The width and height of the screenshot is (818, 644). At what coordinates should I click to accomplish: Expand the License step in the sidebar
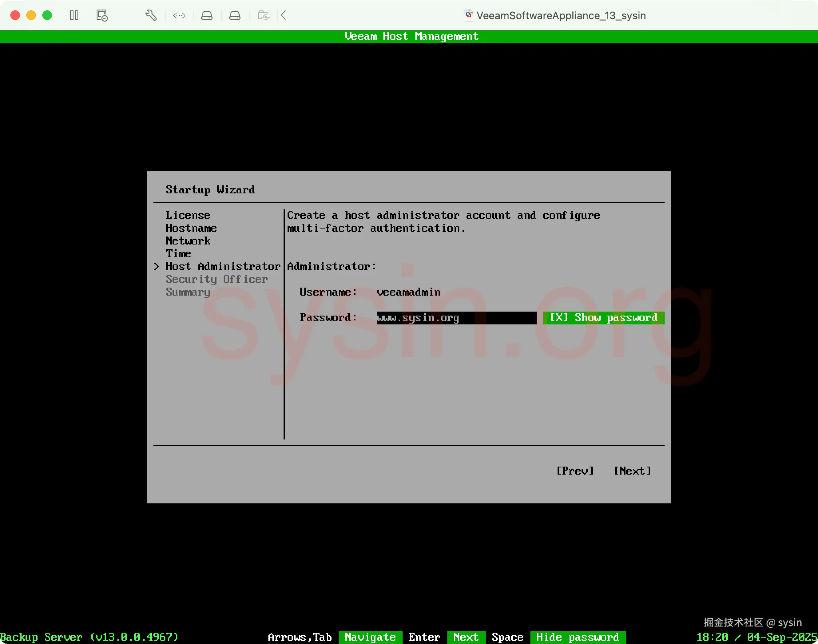tap(188, 215)
